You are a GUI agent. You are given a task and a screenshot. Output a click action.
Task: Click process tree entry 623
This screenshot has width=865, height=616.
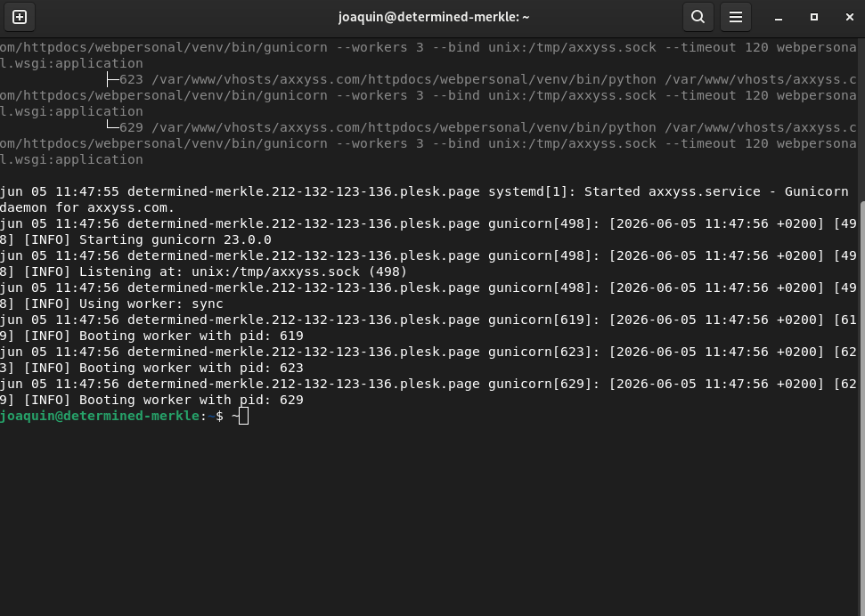(131, 79)
